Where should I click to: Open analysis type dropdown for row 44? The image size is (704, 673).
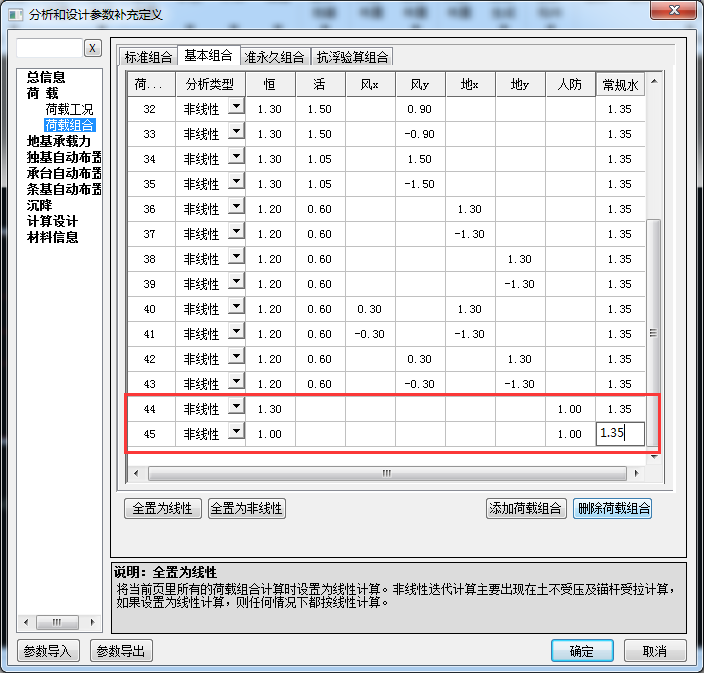pos(236,407)
